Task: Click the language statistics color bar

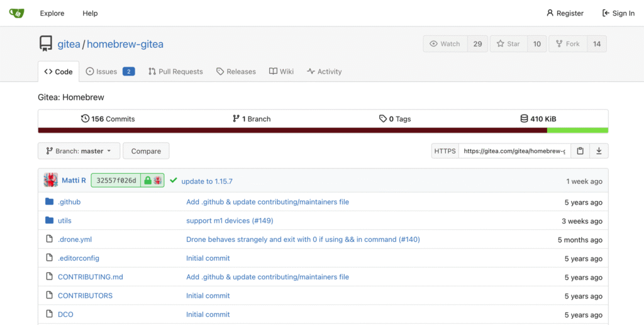Action: point(323,130)
